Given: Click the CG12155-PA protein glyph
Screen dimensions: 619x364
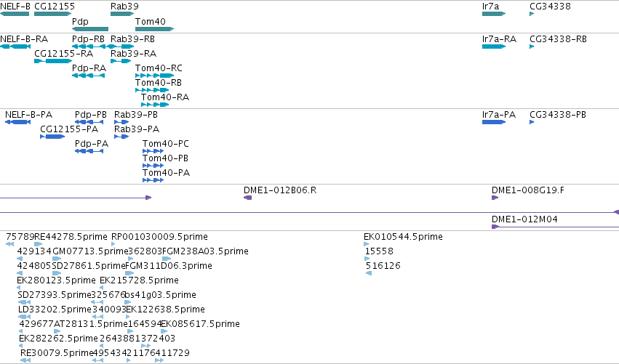Looking at the screenshot, I should (x=52, y=137).
